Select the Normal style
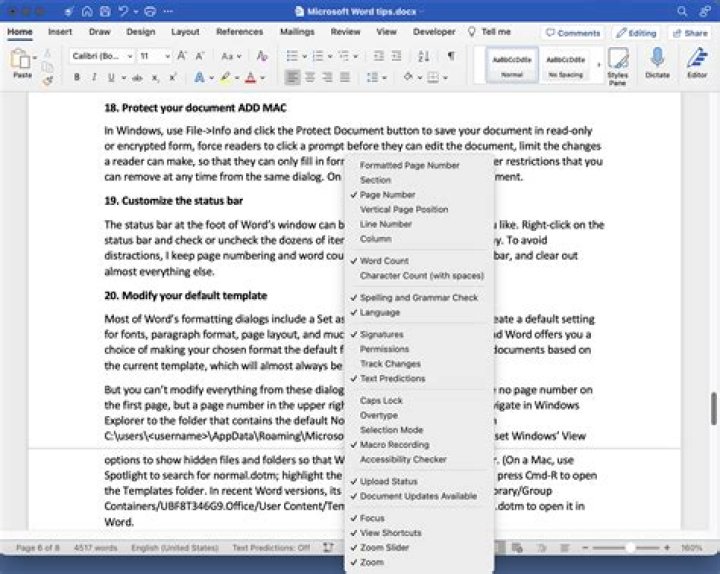Image resolution: width=720 pixels, height=574 pixels. point(512,65)
